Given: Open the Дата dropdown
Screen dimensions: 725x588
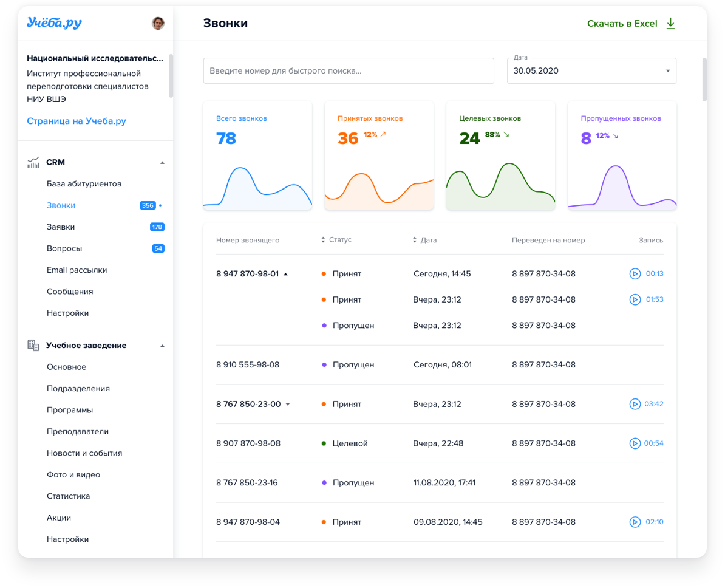Looking at the screenshot, I should pos(667,71).
